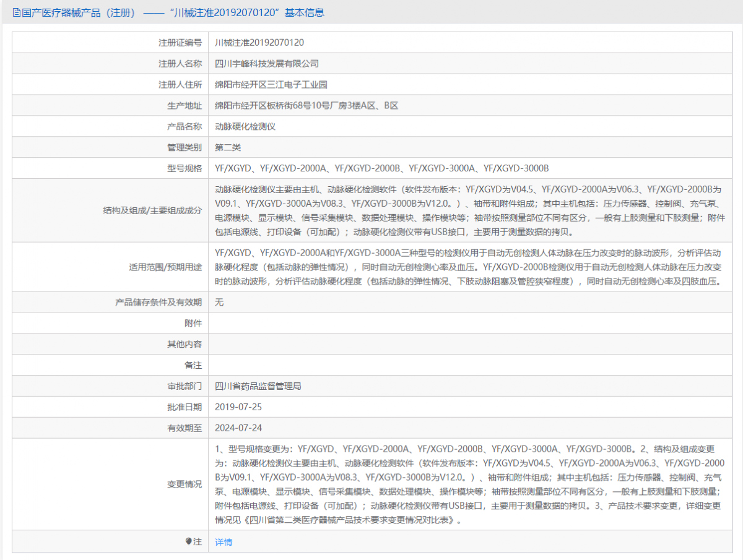Click the 生产地址 label cell

(110, 106)
